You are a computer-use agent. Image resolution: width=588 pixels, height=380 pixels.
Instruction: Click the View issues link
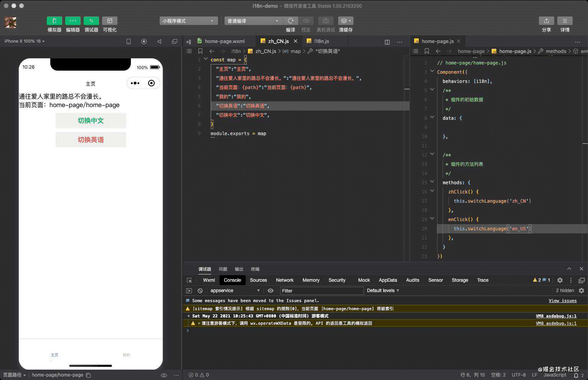pyautogui.click(x=563, y=301)
